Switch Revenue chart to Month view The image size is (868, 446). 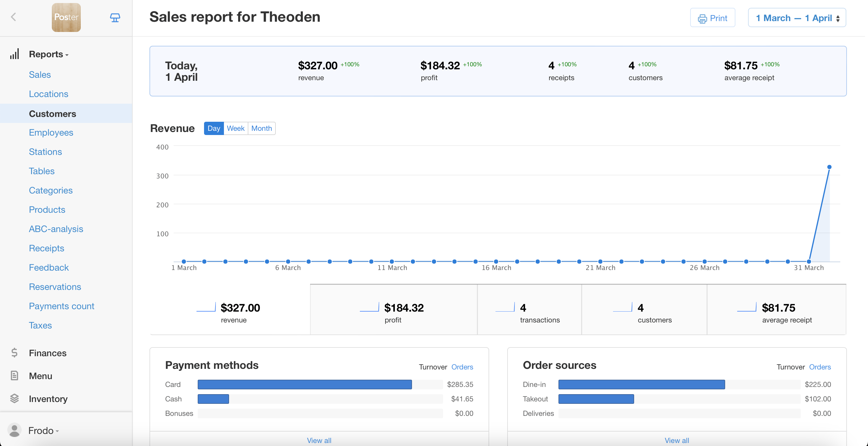(x=262, y=128)
